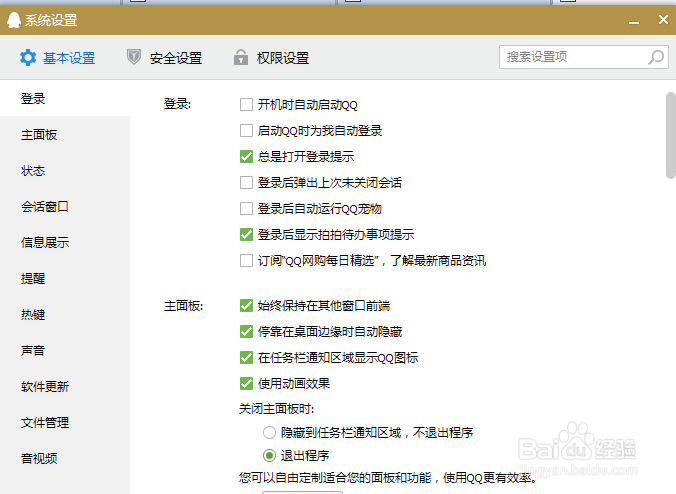Click the 登录: section label
The image size is (676, 494).
click(177, 104)
